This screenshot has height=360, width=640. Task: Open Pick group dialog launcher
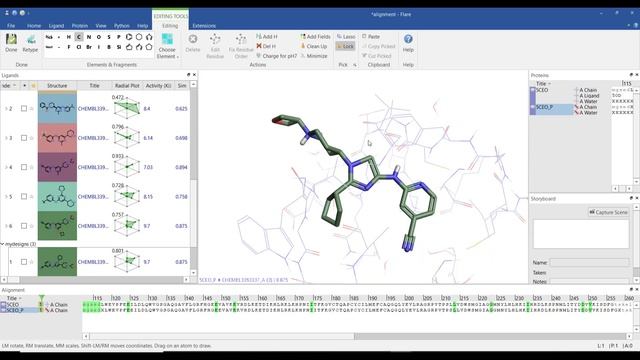(x=355, y=65)
